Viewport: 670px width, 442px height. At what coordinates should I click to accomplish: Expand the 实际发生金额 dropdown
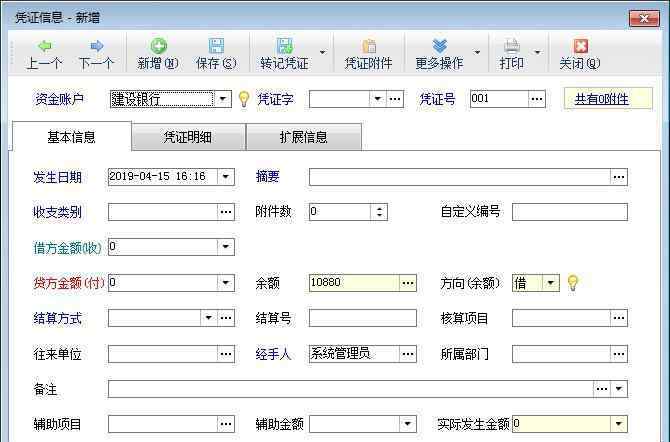pos(619,424)
